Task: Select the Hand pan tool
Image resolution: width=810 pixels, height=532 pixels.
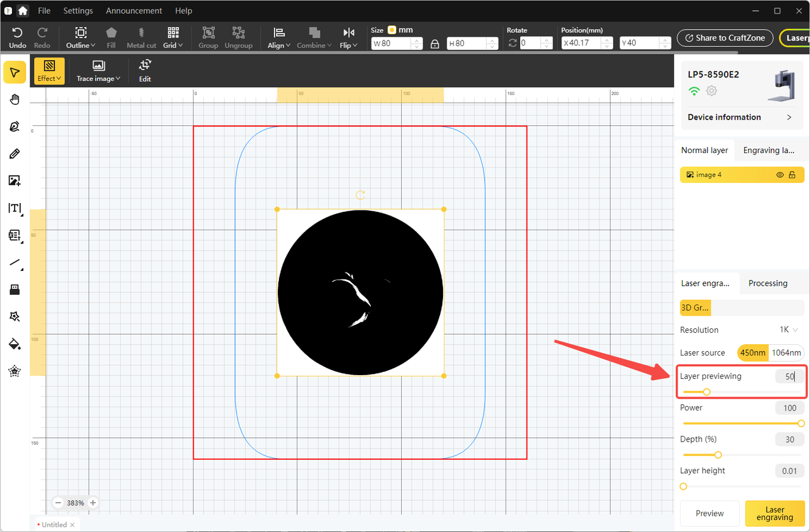Action: pyautogui.click(x=15, y=99)
